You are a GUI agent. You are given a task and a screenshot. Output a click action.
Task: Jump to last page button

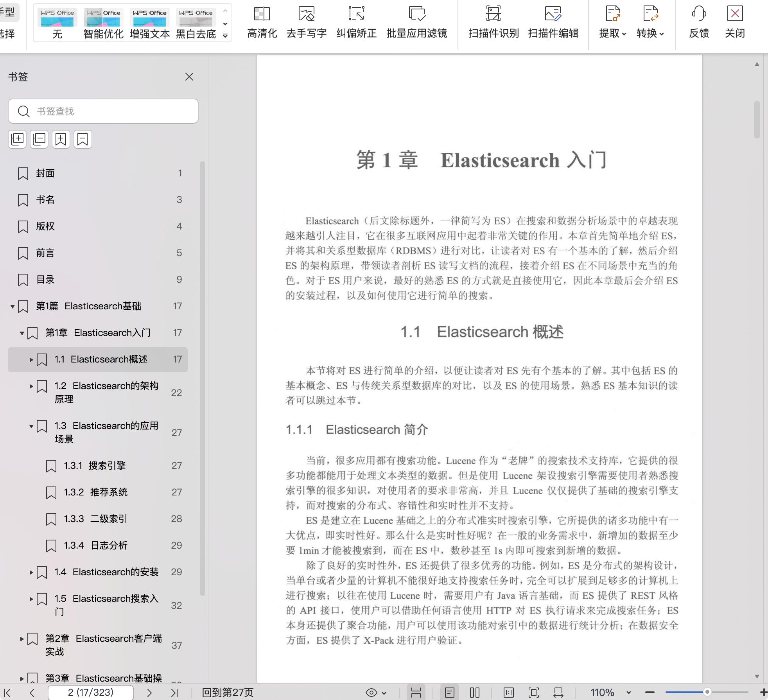(x=174, y=693)
